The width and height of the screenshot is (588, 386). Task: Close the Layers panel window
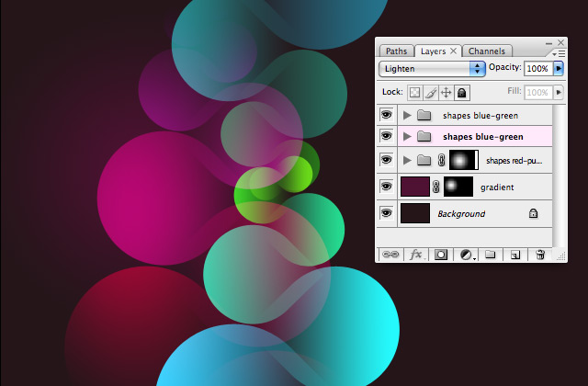[x=560, y=43]
